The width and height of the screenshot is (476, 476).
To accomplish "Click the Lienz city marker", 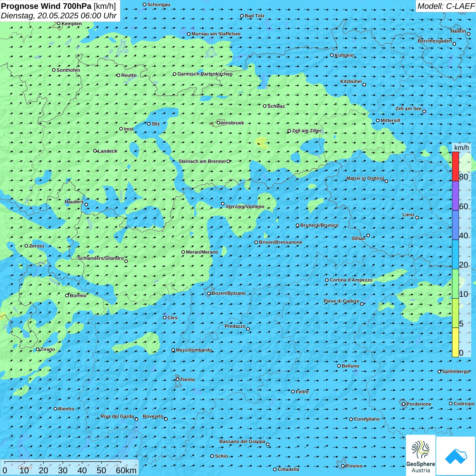I will 417,218.
